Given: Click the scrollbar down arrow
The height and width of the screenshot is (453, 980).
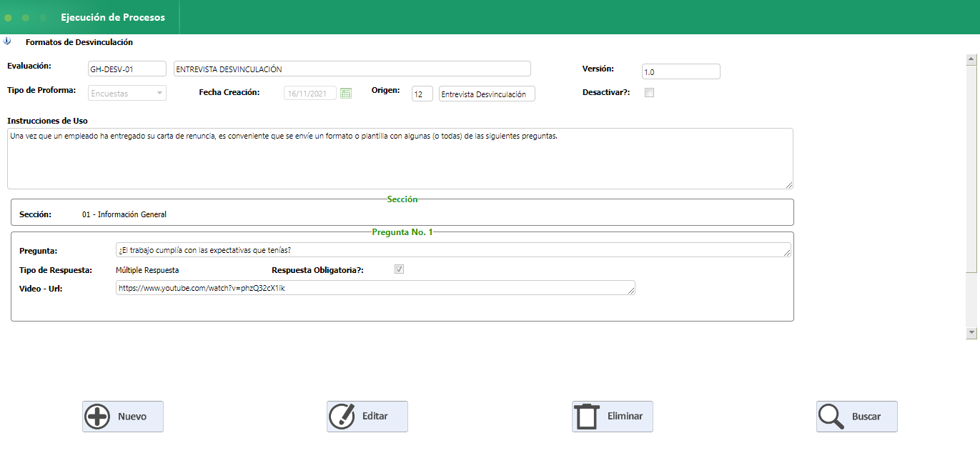Looking at the screenshot, I should point(971,332).
